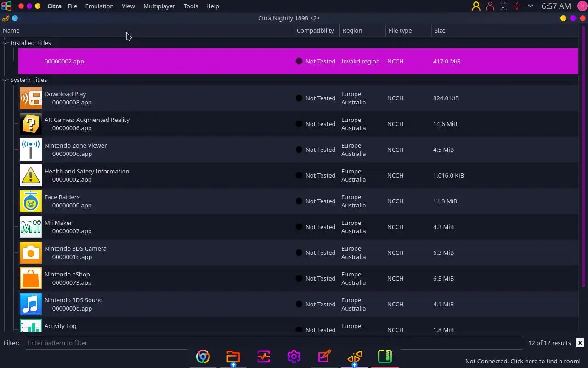Open the View menu
The image size is (588, 368).
coord(128,6)
